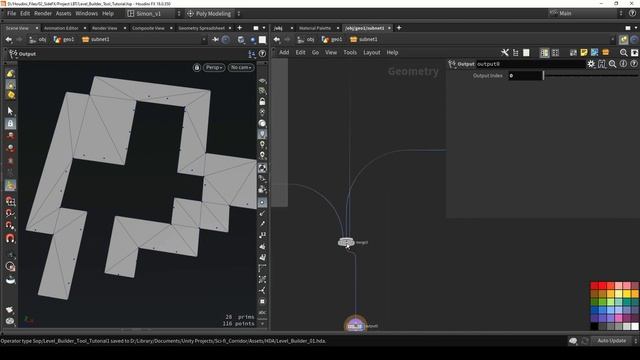
Task: Click the parameter help question icon
Action: [633, 64]
